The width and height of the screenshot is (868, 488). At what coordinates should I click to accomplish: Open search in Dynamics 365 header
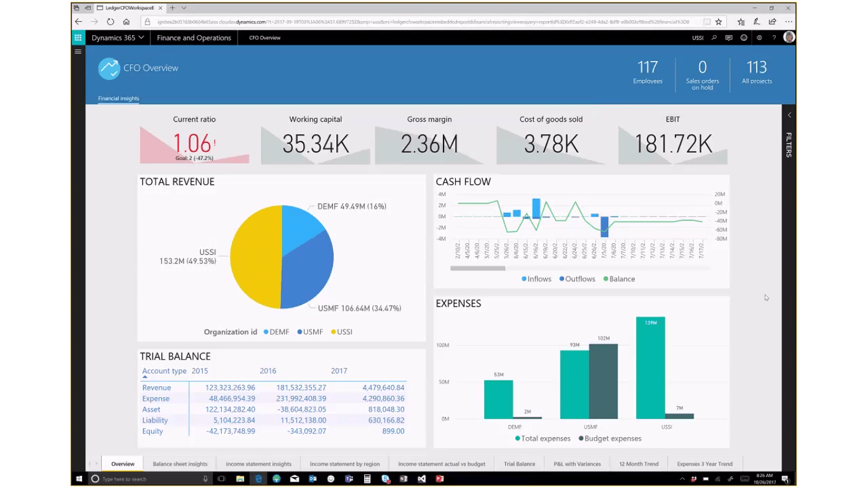(714, 37)
